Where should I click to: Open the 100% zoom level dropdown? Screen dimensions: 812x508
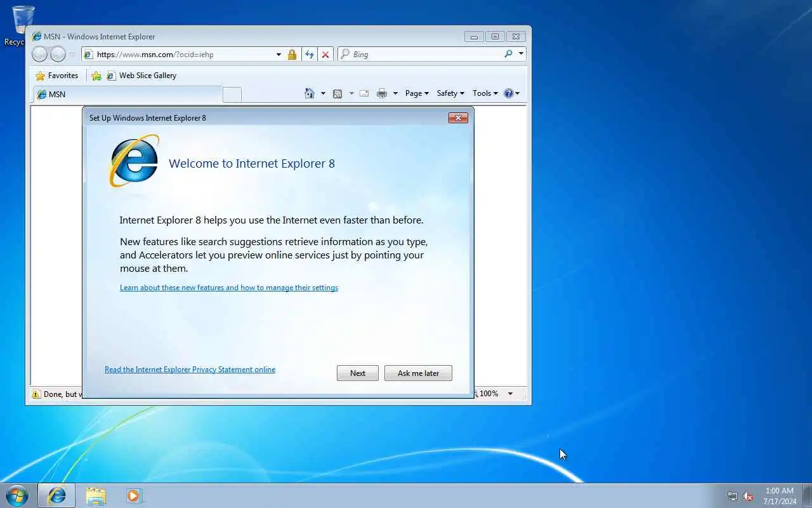point(510,394)
